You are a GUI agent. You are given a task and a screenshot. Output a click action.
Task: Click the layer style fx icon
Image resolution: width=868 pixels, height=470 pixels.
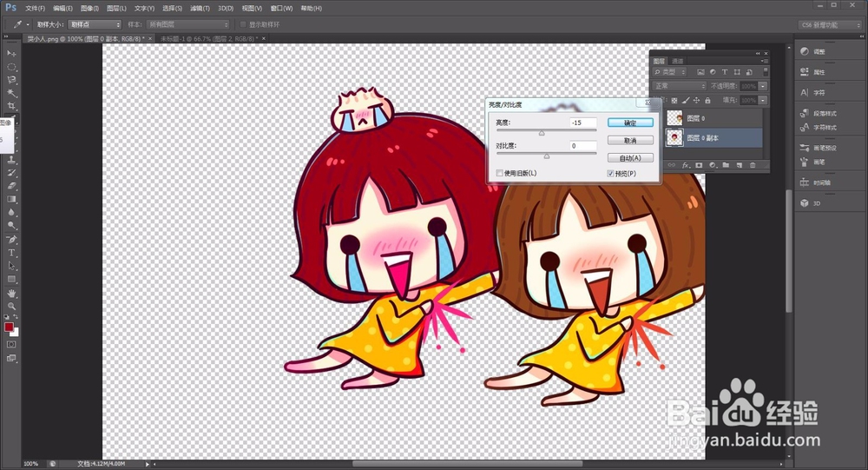point(686,165)
